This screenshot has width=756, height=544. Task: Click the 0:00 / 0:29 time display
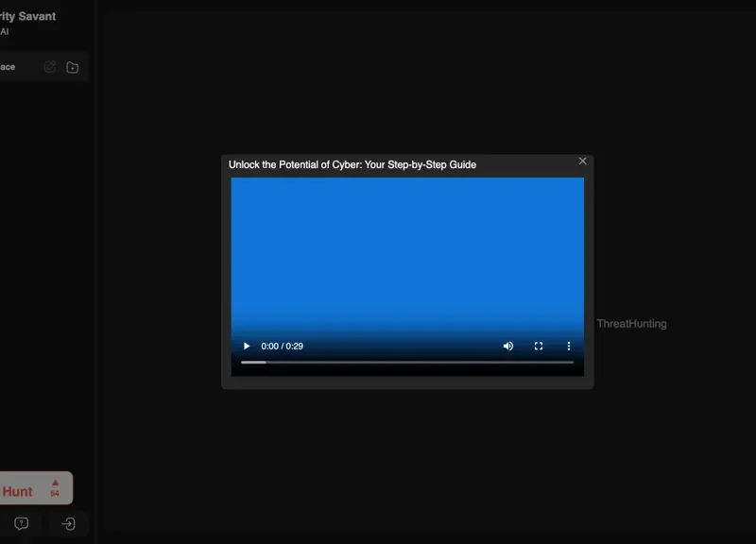[282, 347]
